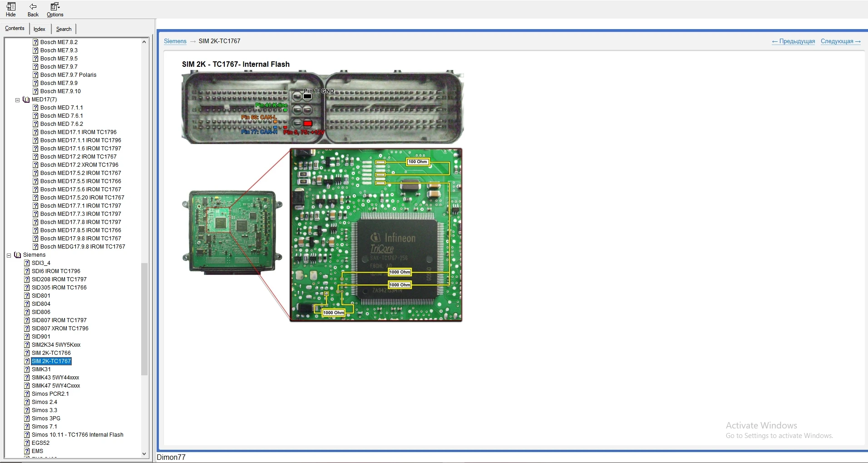Collapse the MED17(7) tree node
The height and width of the screenshot is (463, 868).
pos(18,100)
